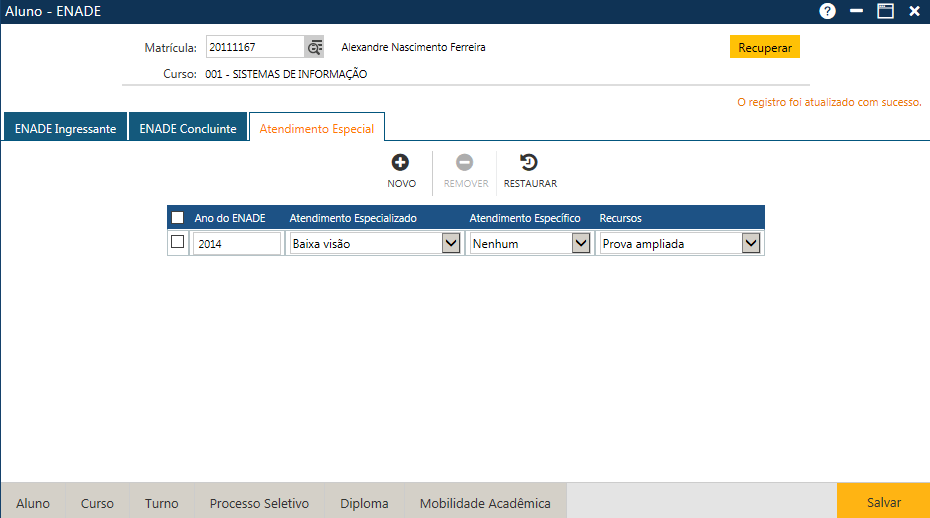Click the Ano do ENADE field with 2014
The width and height of the screenshot is (930, 518).
coord(237,244)
